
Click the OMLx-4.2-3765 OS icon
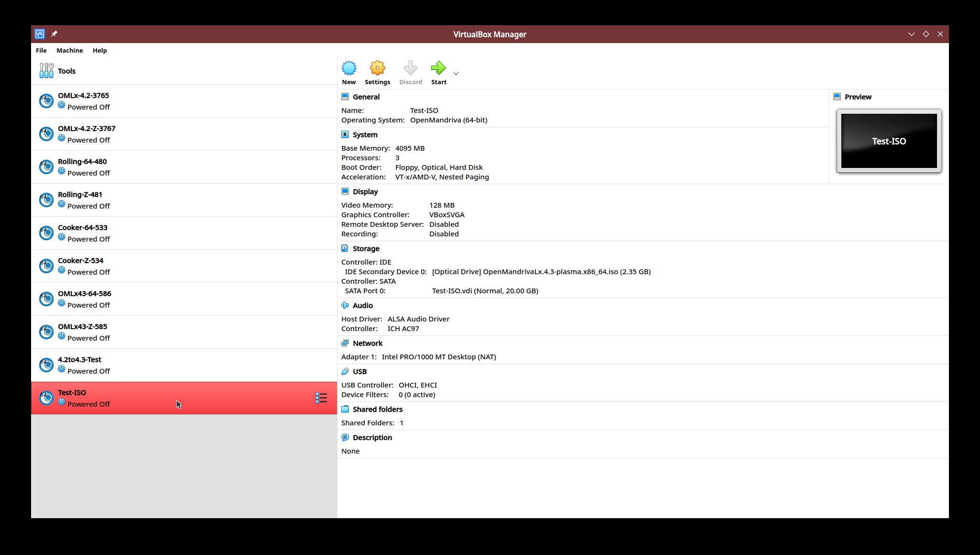[46, 101]
